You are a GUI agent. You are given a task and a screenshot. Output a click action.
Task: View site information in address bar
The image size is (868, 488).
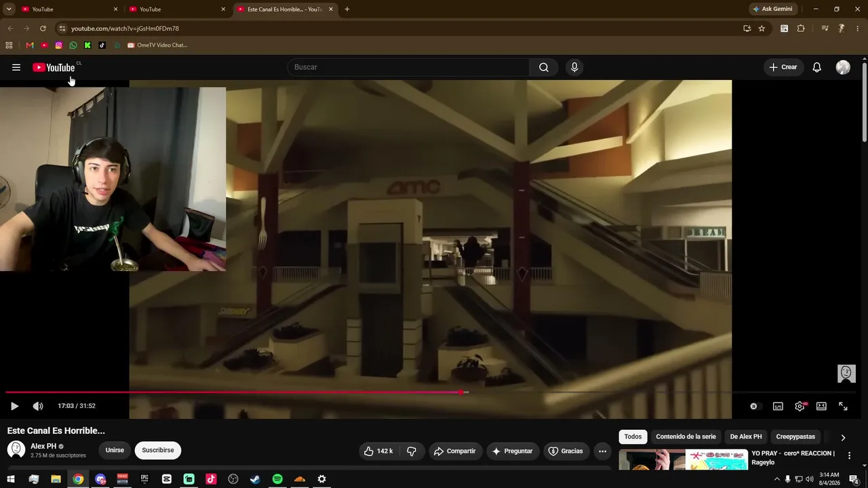pyautogui.click(x=62, y=28)
